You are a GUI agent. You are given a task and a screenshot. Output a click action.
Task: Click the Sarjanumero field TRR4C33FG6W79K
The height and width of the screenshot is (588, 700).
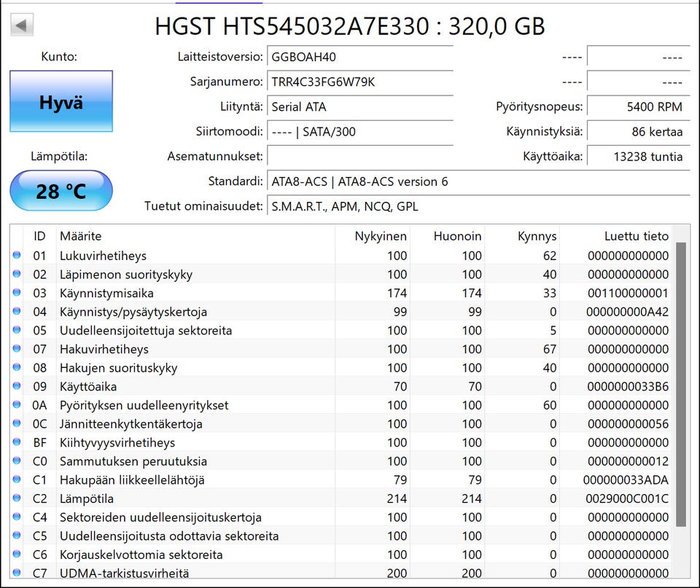point(359,82)
